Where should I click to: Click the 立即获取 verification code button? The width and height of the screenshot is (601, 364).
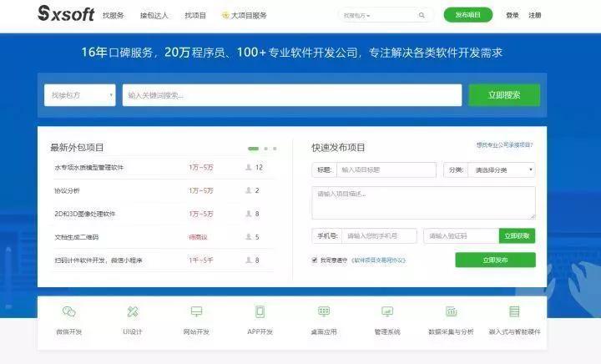(517, 235)
